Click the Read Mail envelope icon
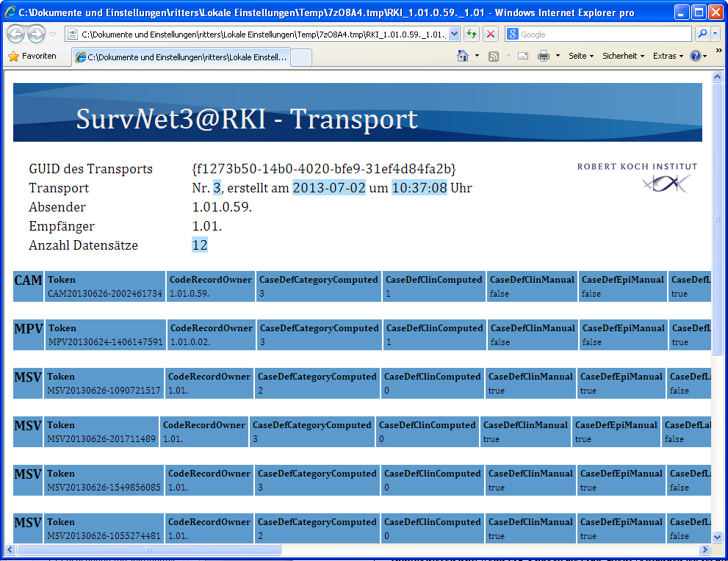Image resolution: width=728 pixels, height=561 pixels. click(x=523, y=56)
